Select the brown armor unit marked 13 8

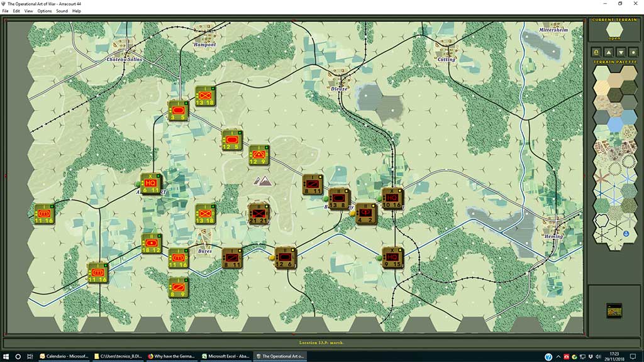pyautogui.click(x=339, y=199)
